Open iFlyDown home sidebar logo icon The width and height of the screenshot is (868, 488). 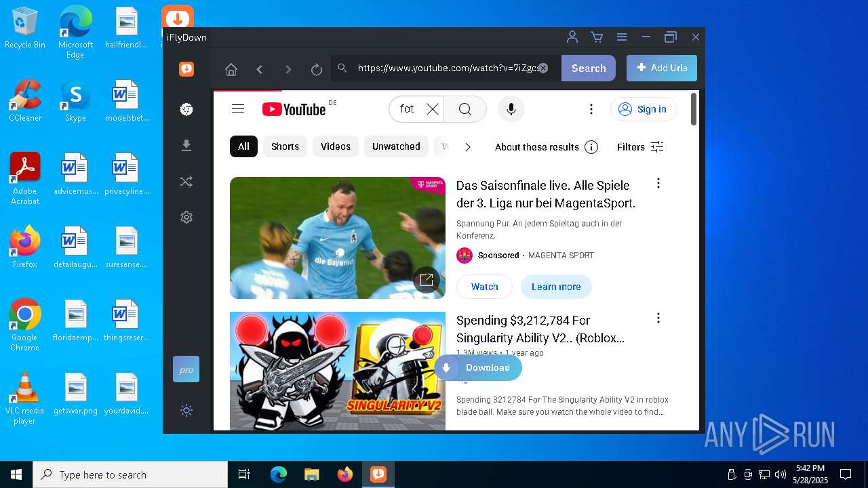[x=186, y=68]
